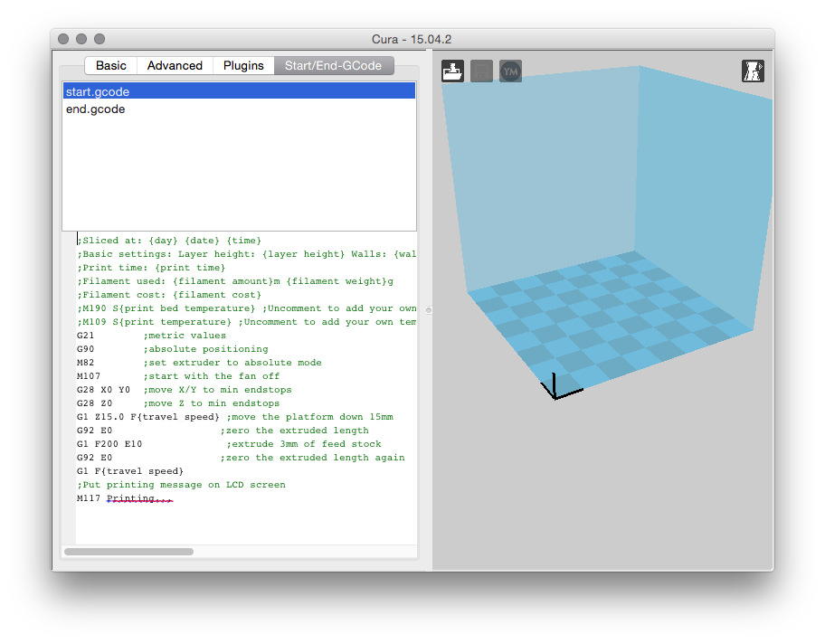Click the G1 Z15.0 travel speed line
Image resolution: width=825 pixels, height=644 pixels.
pos(234,417)
